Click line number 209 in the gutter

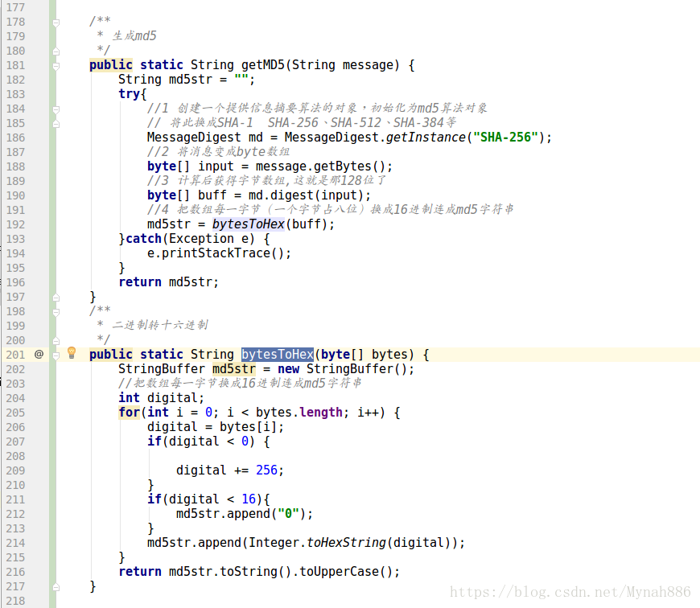coord(15,470)
